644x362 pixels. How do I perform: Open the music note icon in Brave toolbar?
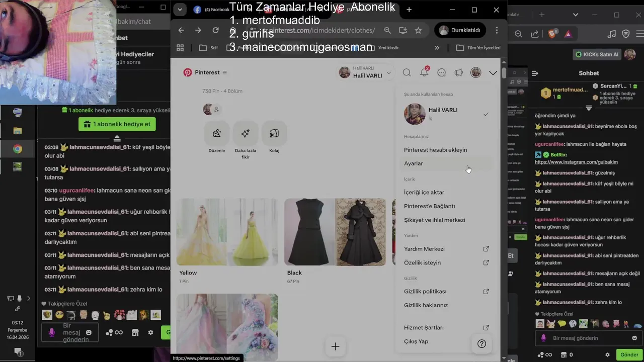611,34
